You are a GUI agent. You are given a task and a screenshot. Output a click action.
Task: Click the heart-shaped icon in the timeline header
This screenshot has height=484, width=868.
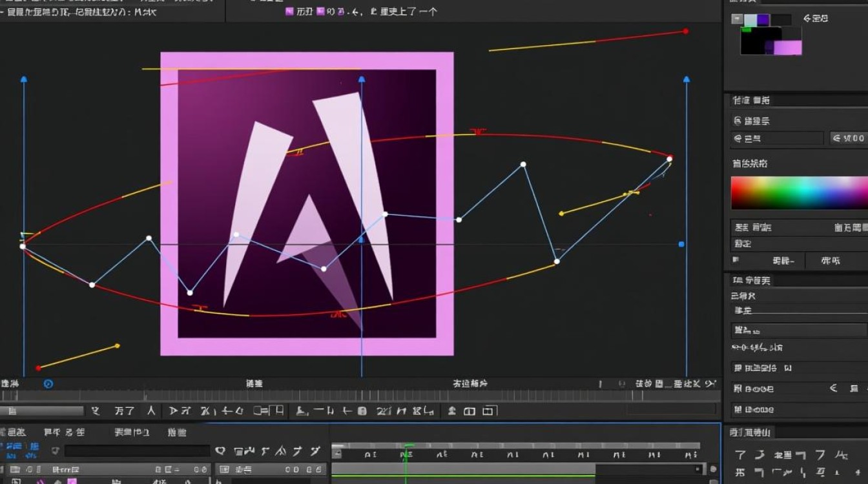coord(220,451)
